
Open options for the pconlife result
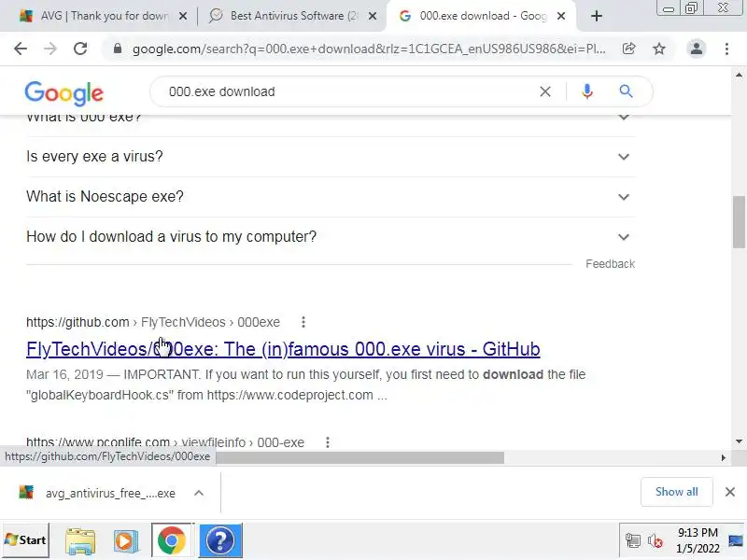[328, 442]
